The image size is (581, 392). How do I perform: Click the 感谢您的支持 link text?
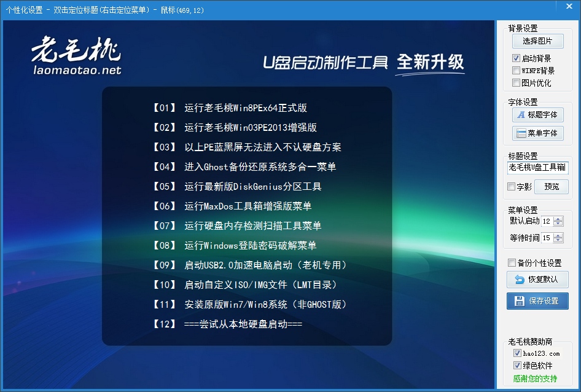(x=535, y=378)
